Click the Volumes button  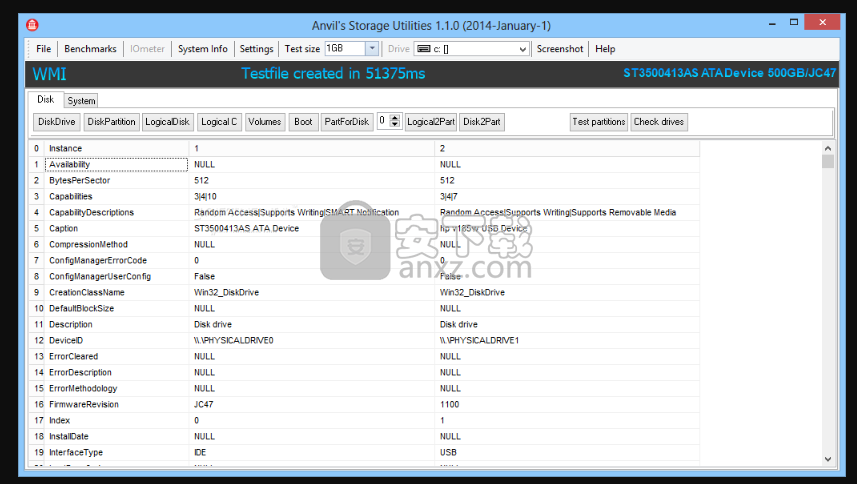265,122
